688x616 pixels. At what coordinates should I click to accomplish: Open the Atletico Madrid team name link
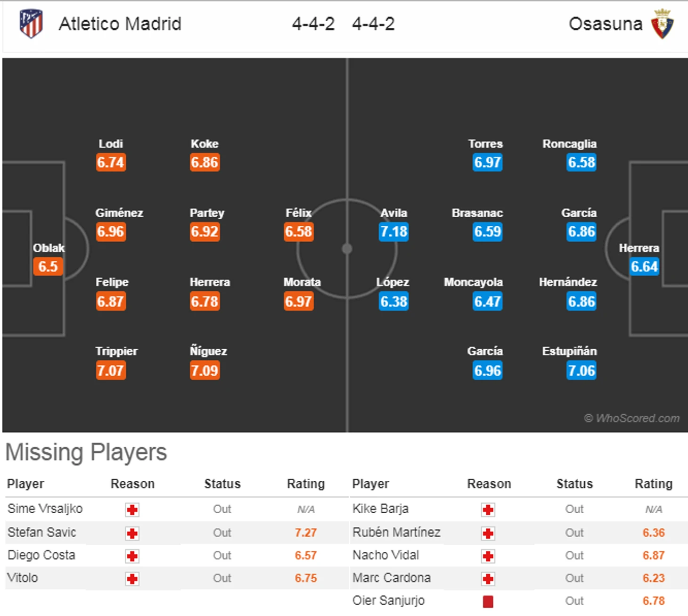120,24
